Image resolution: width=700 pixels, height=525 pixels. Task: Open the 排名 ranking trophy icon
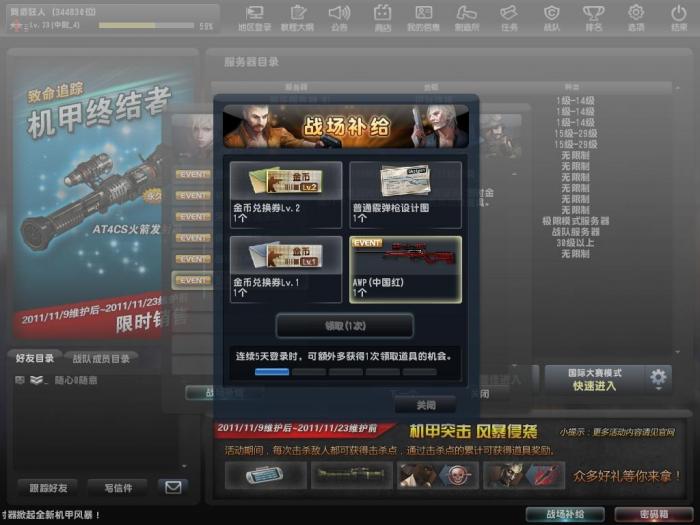pos(593,18)
